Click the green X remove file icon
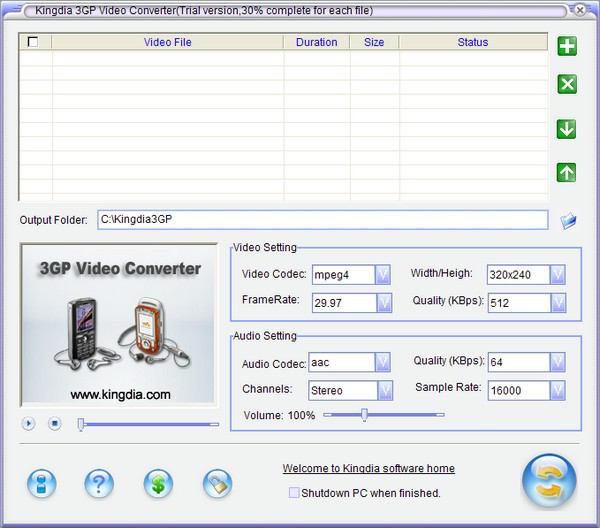Screen dimensions: 600x528 coord(567,84)
